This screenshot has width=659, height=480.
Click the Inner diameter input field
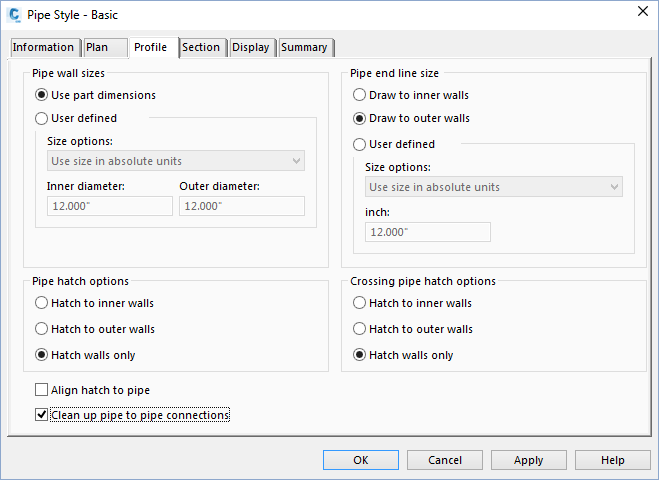[x=110, y=206]
